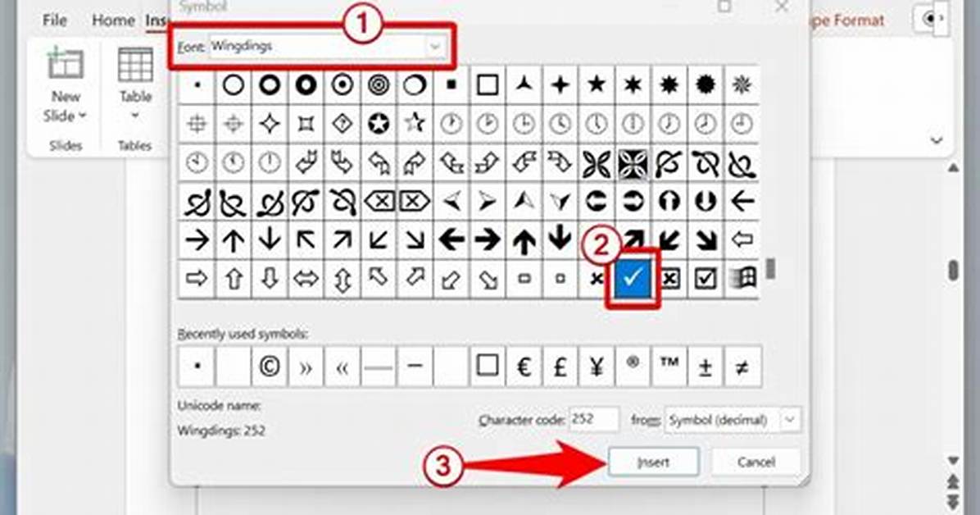Select the delete-left boxed X symbol

(378, 201)
